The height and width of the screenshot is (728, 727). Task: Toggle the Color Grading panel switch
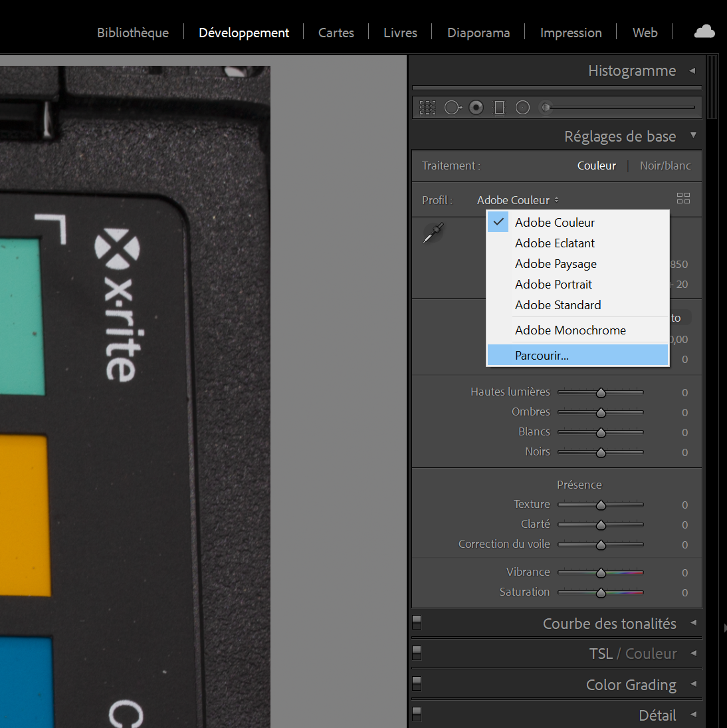[x=417, y=683]
